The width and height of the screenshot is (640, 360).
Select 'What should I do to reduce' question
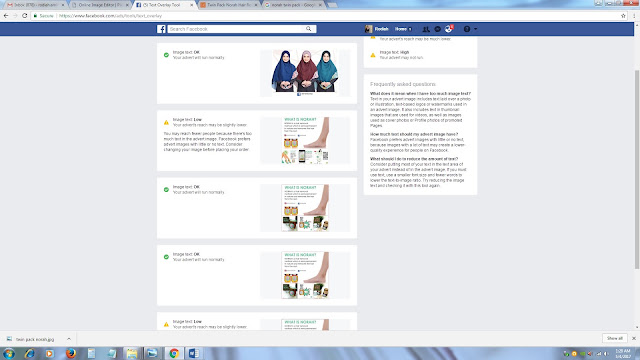pos(414,159)
